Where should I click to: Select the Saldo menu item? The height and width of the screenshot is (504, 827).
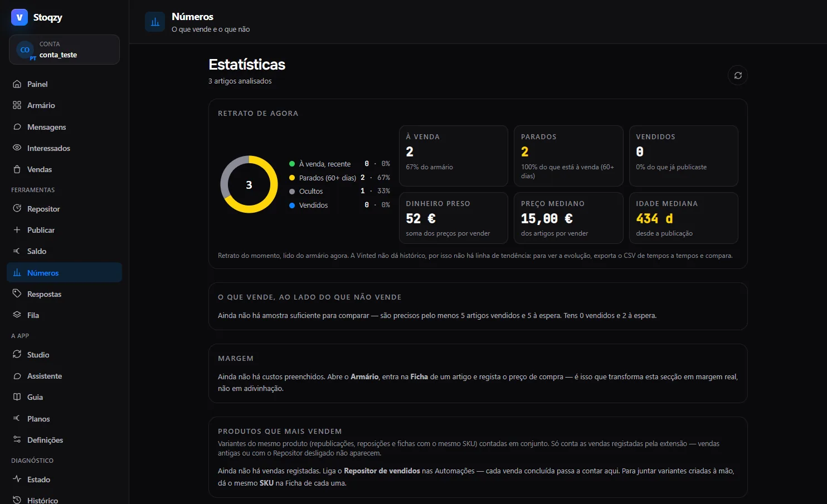tap(64, 251)
